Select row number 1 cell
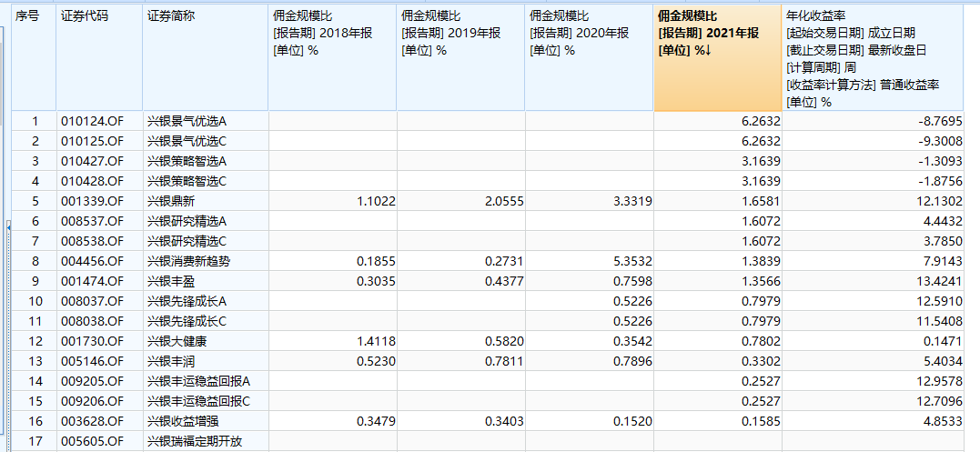 click(x=34, y=121)
